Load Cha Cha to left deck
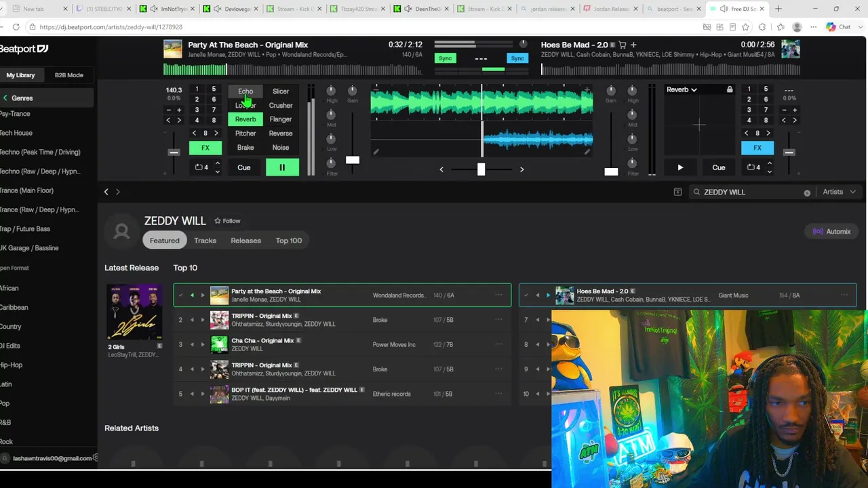Viewport: 868px width, 488px height. (x=192, y=344)
